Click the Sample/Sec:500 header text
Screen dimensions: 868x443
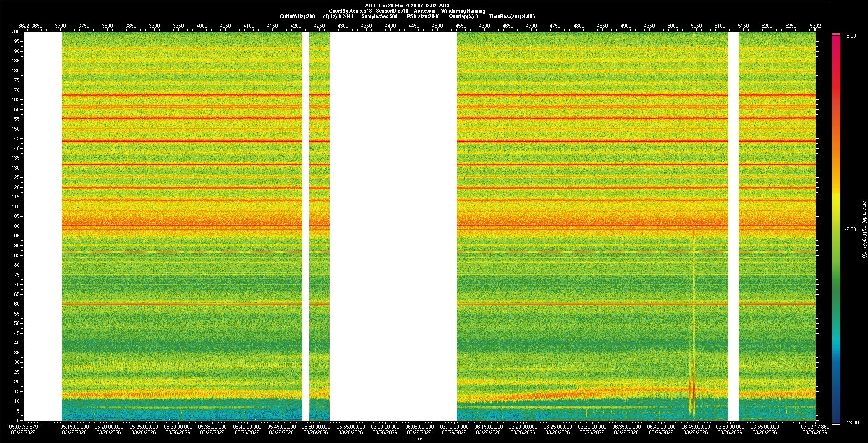point(379,16)
